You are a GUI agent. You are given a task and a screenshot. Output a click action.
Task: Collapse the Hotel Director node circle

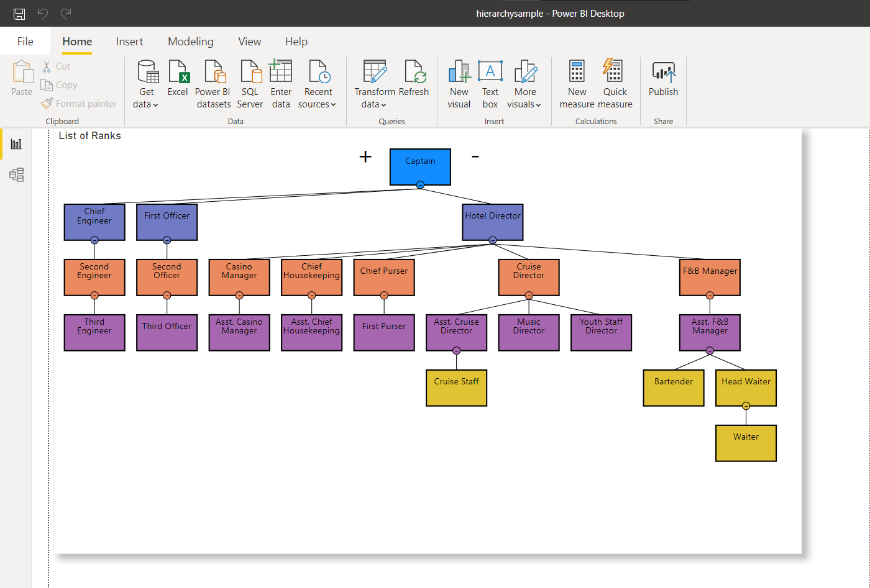tap(492, 240)
